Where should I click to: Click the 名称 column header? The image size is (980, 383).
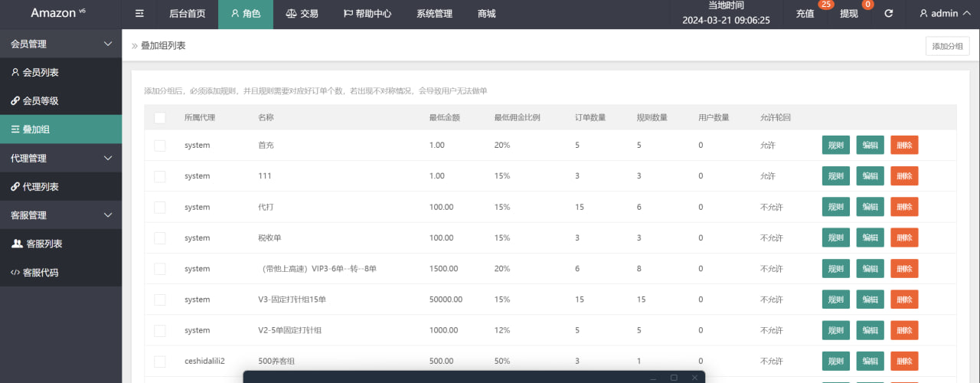click(266, 118)
